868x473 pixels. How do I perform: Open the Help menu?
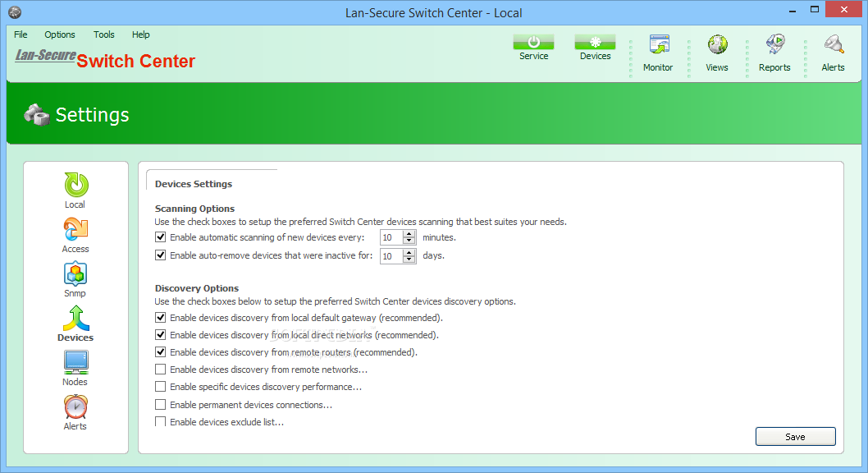point(140,34)
